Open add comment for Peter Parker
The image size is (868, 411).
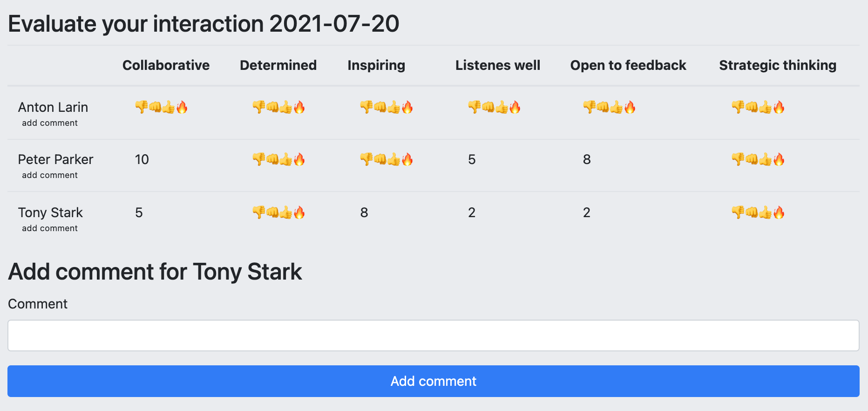(x=50, y=175)
